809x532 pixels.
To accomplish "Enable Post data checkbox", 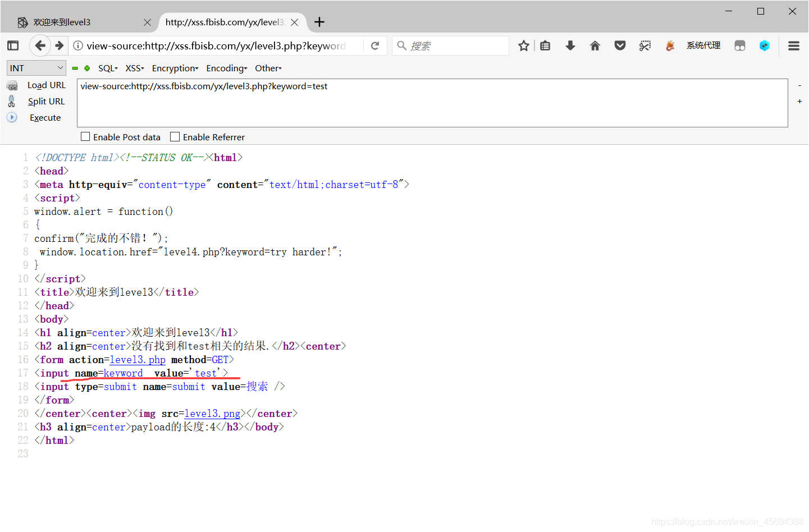I will [x=85, y=136].
